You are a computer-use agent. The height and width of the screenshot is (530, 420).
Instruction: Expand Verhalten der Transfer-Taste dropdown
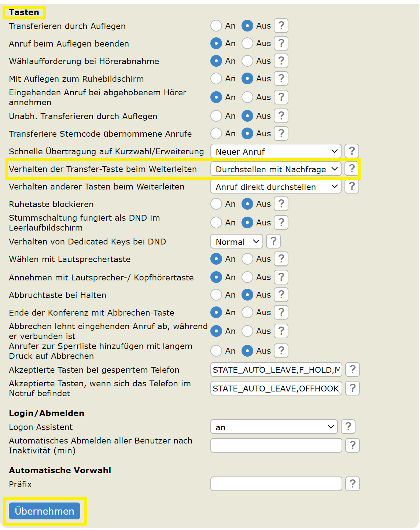point(276,169)
